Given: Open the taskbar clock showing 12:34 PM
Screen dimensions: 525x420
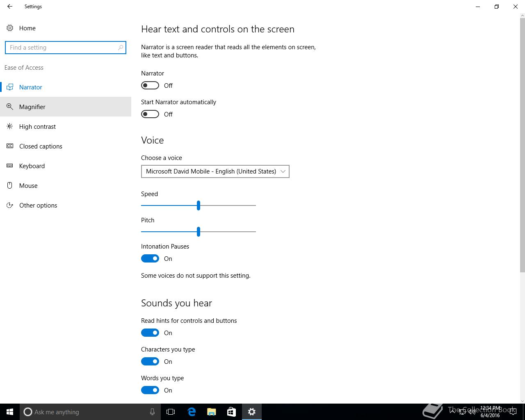Looking at the screenshot, I should coord(490,412).
